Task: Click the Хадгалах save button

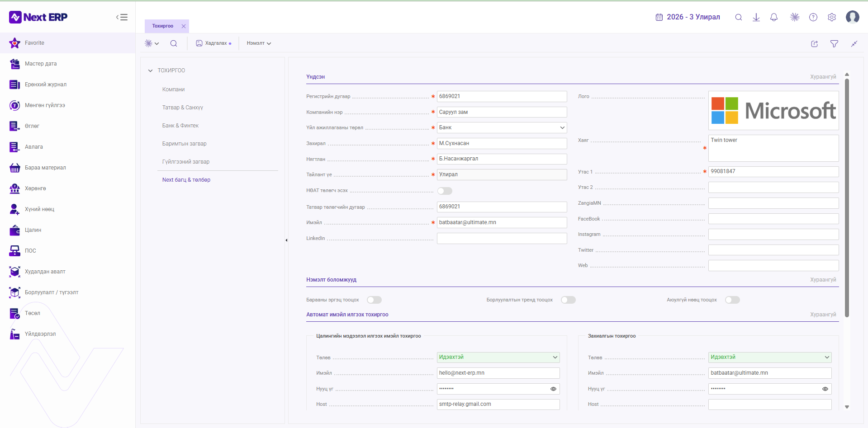Action: (213, 43)
